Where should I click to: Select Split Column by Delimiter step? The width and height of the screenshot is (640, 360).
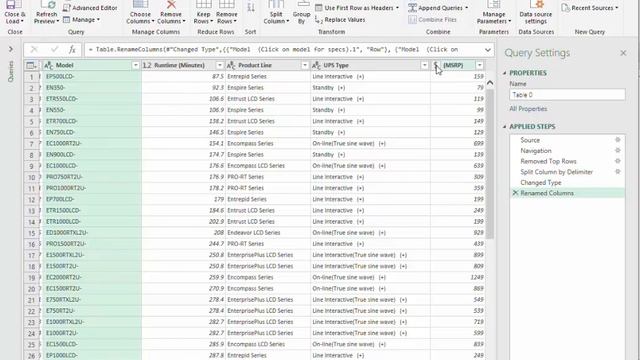[556, 172]
